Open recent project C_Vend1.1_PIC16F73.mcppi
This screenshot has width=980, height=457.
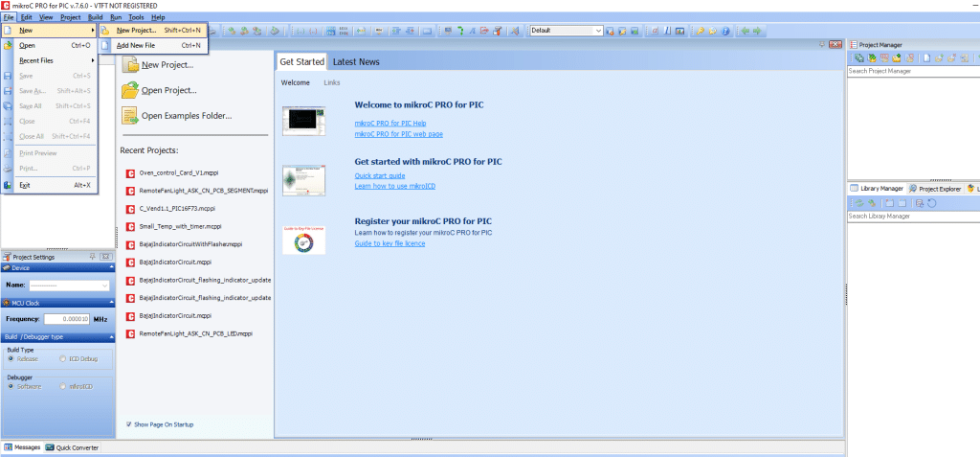click(177, 209)
